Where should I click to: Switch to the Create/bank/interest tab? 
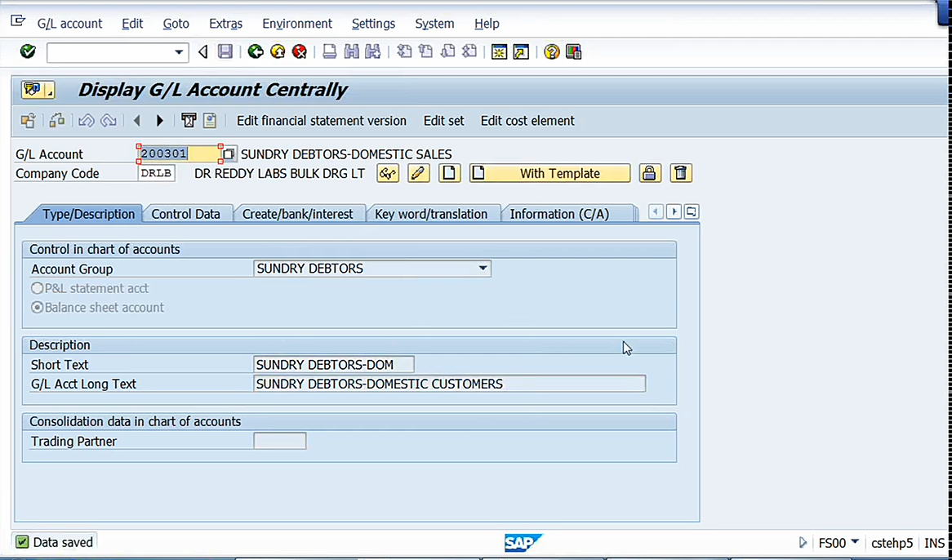[x=297, y=214]
